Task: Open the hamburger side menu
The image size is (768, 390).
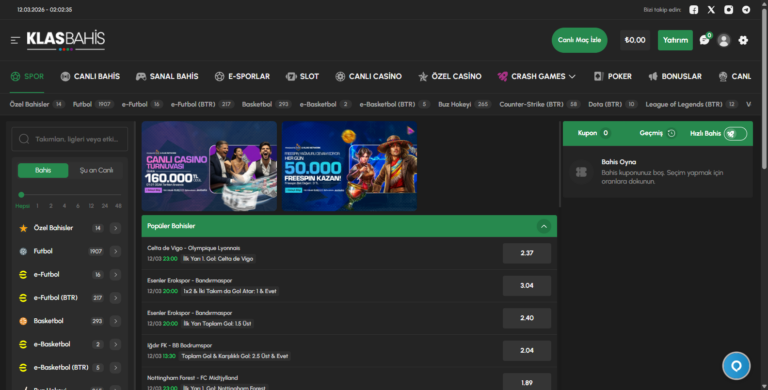Action: click(15, 40)
